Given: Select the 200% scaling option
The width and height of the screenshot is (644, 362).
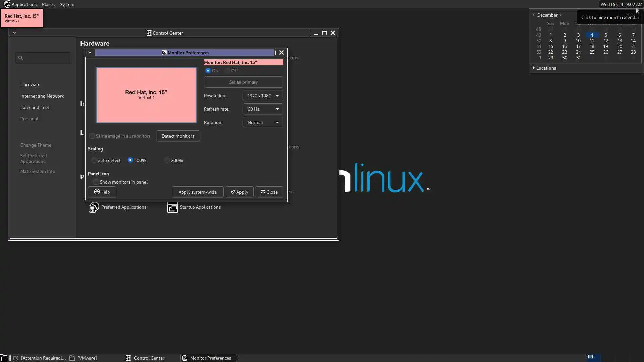Looking at the screenshot, I should [167, 160].
